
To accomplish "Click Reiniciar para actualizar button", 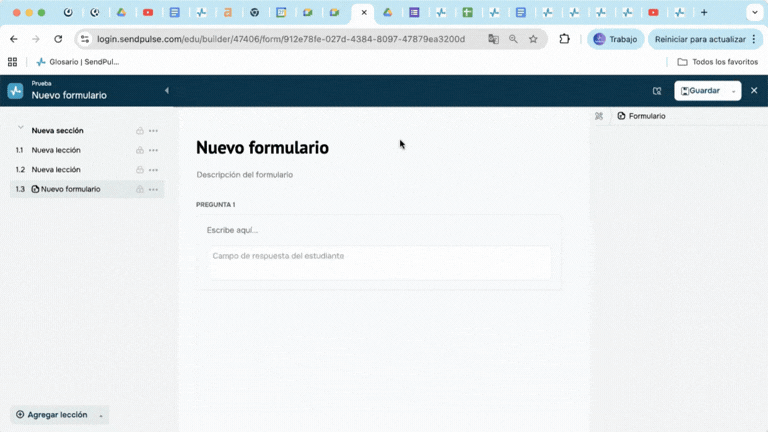I will pos(705,39).
